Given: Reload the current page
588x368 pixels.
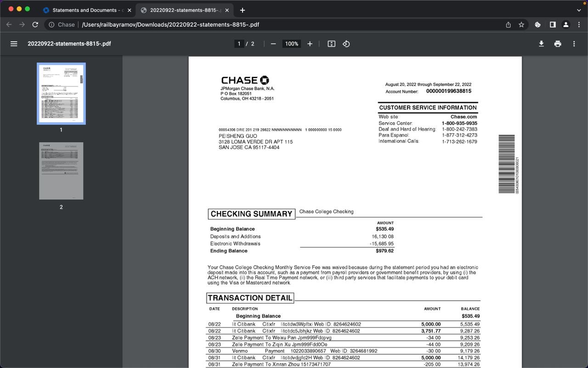Looking at the screenshot, I should (x=35, y=25).
